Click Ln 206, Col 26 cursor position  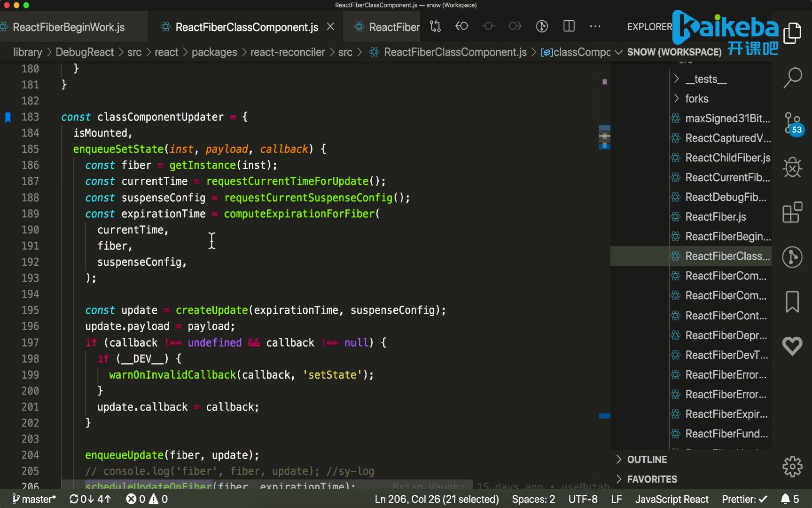click(437, 499)
